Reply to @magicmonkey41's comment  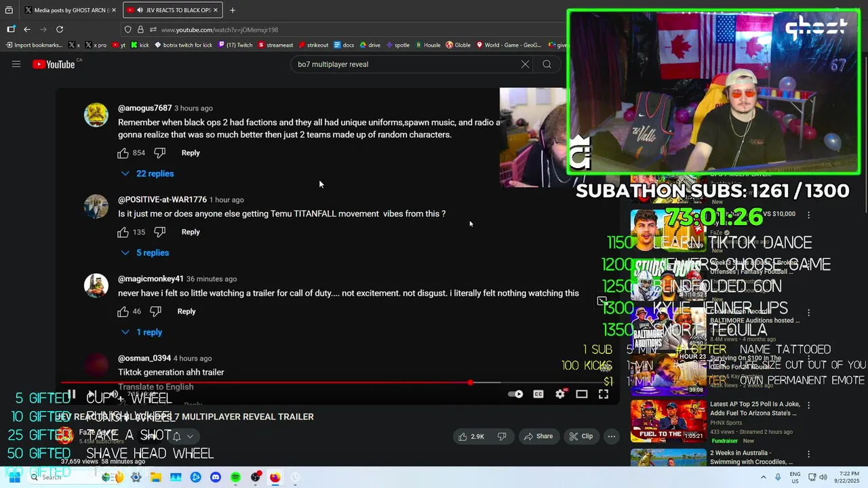click(186, 312)
